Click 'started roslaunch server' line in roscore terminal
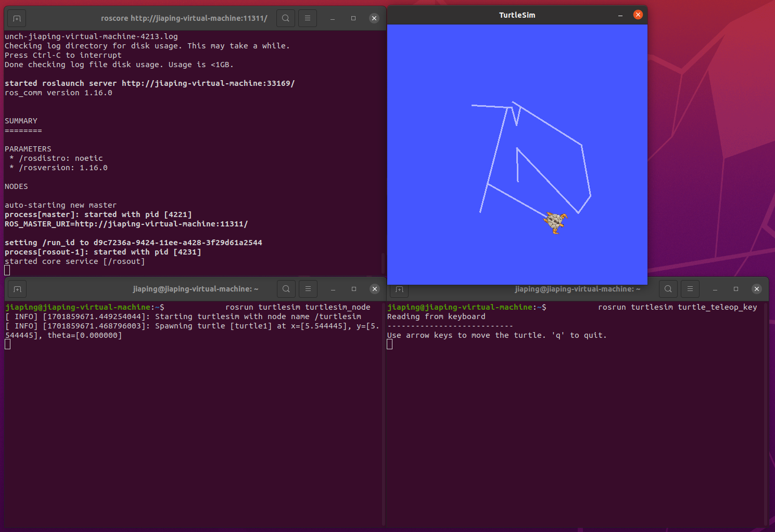The height and width of the screenshot is (532, 775). click(150, 83)
